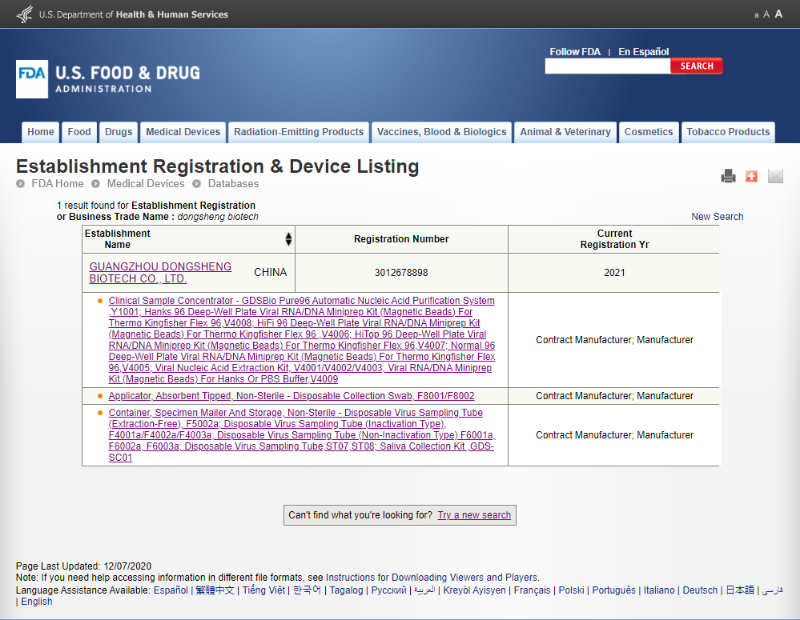Select largest text size 'A'
The width and height of the screenshot is (800, 620).
(x=778, y=14)
